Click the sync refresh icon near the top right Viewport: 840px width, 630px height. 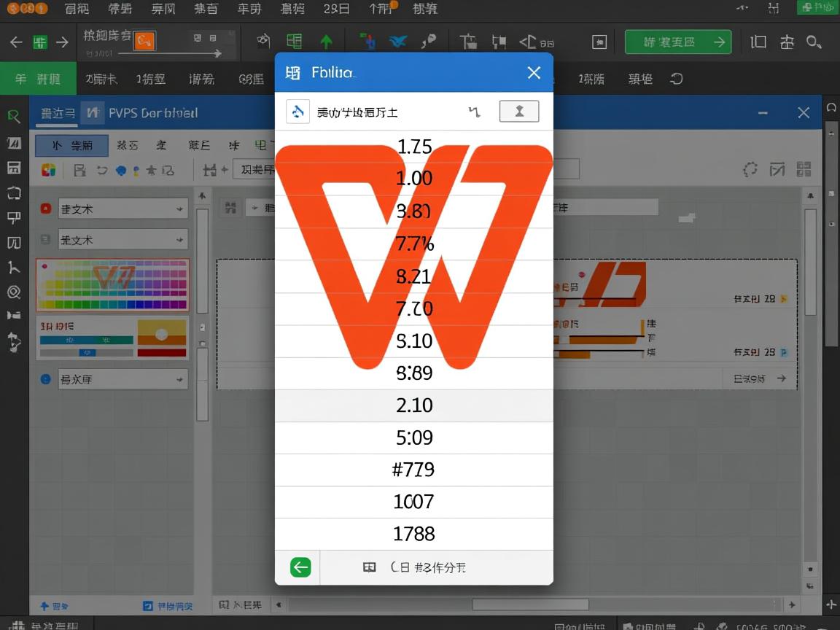point(750,169)
